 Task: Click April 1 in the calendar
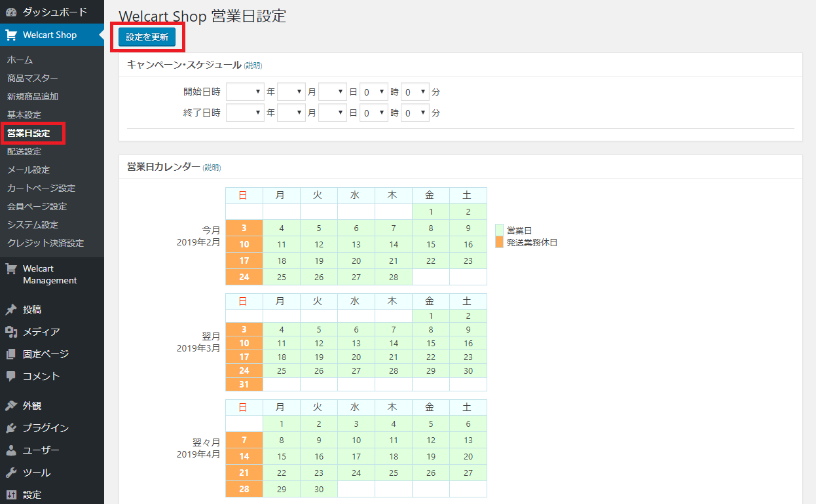click(282, 423)
